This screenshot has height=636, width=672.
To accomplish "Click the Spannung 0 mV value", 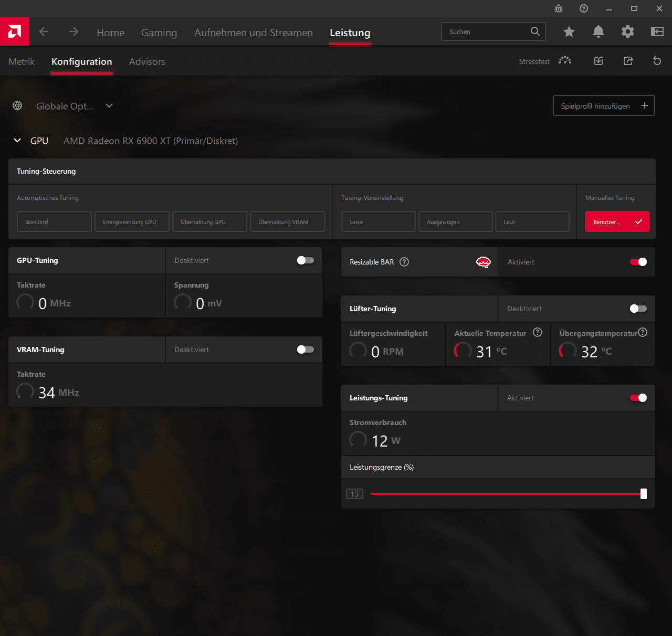I will [x=208, y=303].
